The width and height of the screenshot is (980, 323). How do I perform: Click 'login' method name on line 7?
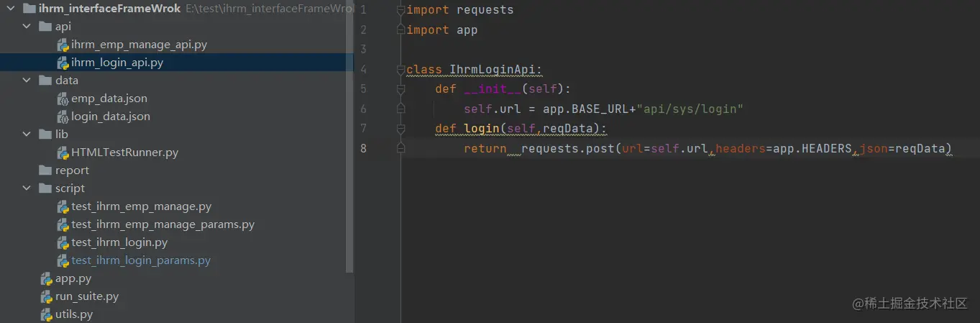tap(482, 129)
